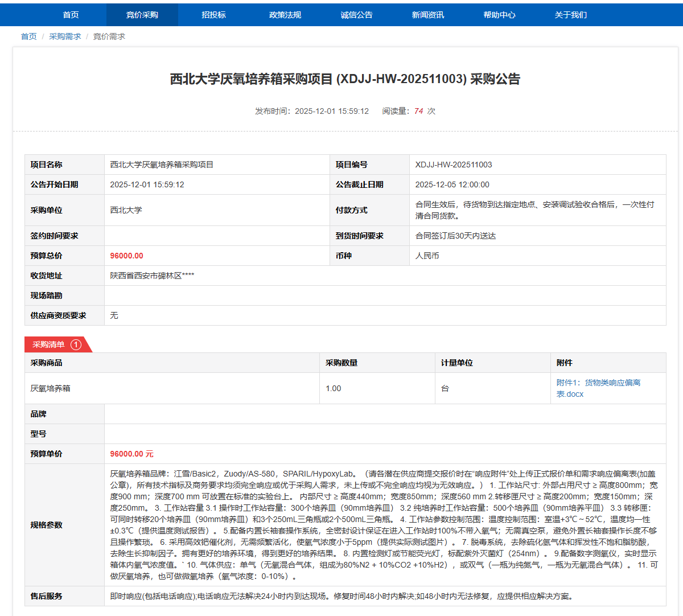Click the announcement title heading

click(345, 79)
